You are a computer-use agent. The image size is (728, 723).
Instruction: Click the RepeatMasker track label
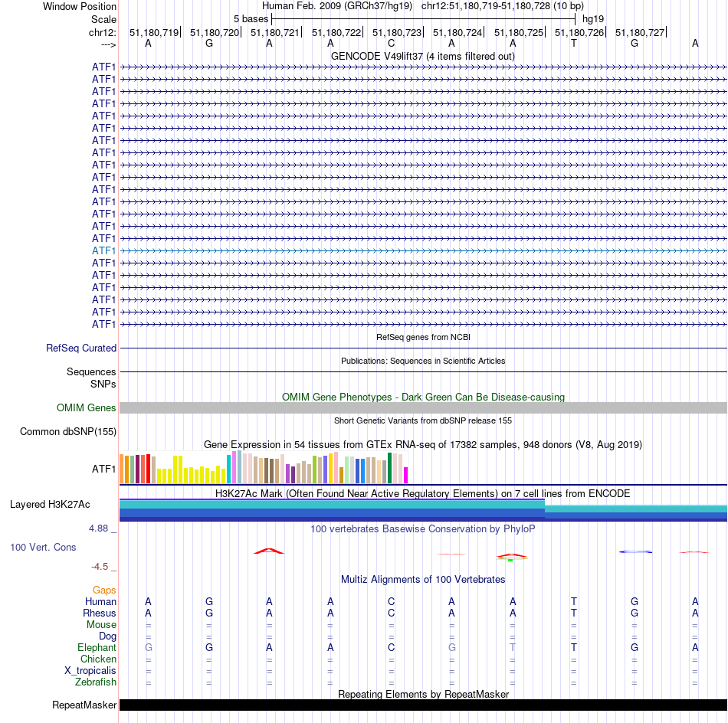click(84, 705)
